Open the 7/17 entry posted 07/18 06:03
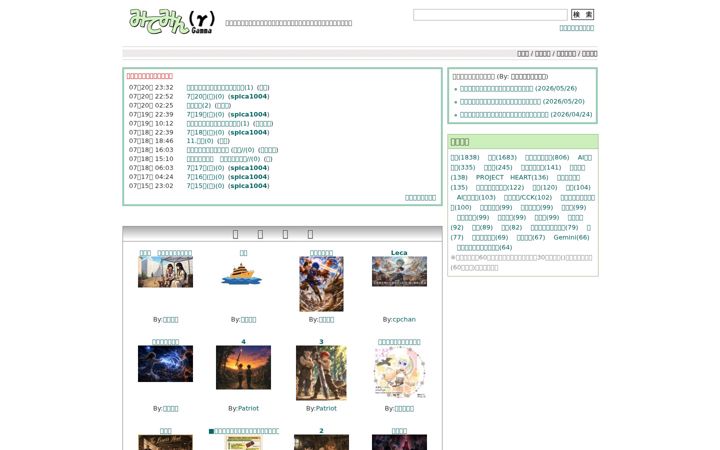The width and height of the screenshot is (720, 450). coord(205,168)
